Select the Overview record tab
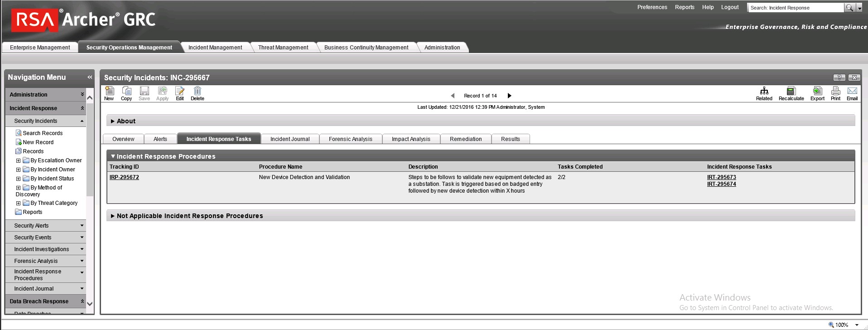Screen dimensions: 868x330 click(x=123, y=139)
